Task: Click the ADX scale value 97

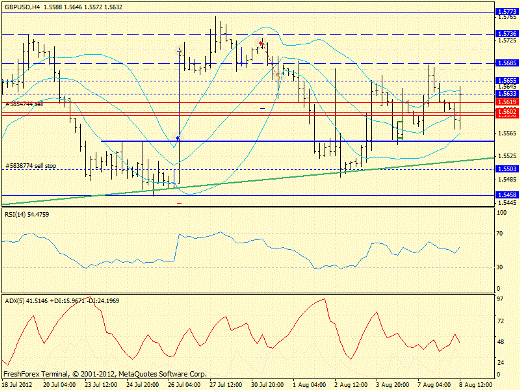Action: pyautogui.click(x=500, y=299)
